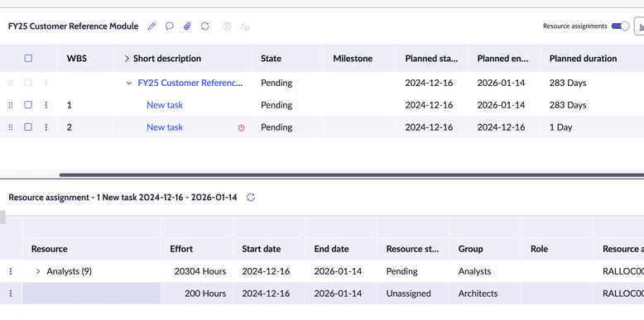This screenshot has width=644, height=320.
Task: Click the greyed save disk icon
Action: click(x=227, y=26)
